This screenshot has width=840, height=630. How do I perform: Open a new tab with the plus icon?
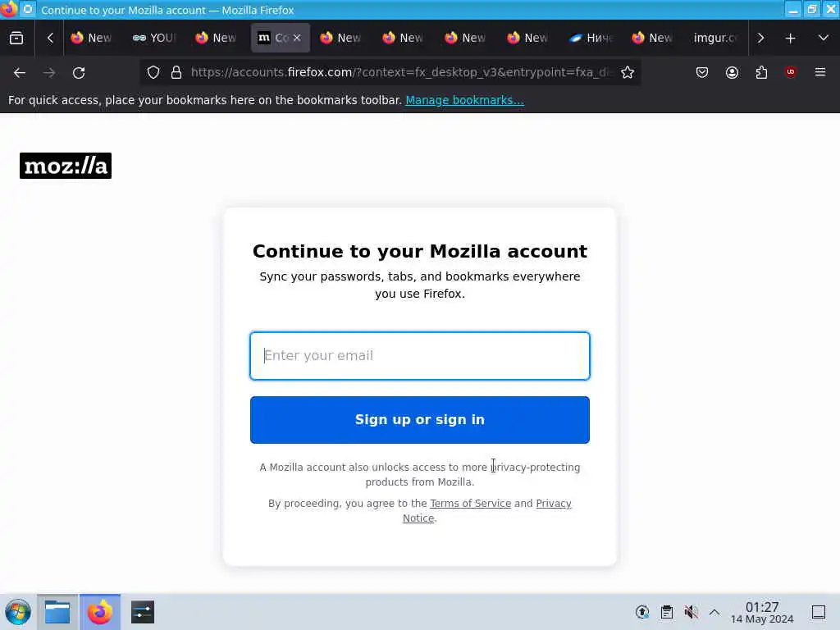(790, 38)
